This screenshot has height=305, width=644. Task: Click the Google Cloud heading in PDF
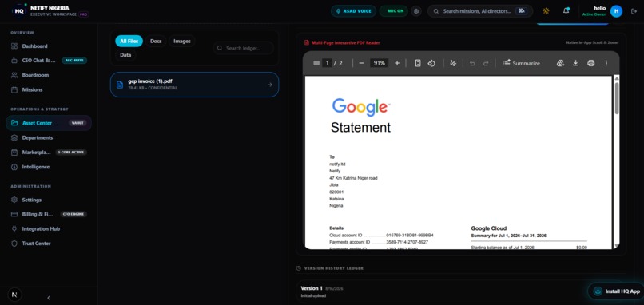489,228
